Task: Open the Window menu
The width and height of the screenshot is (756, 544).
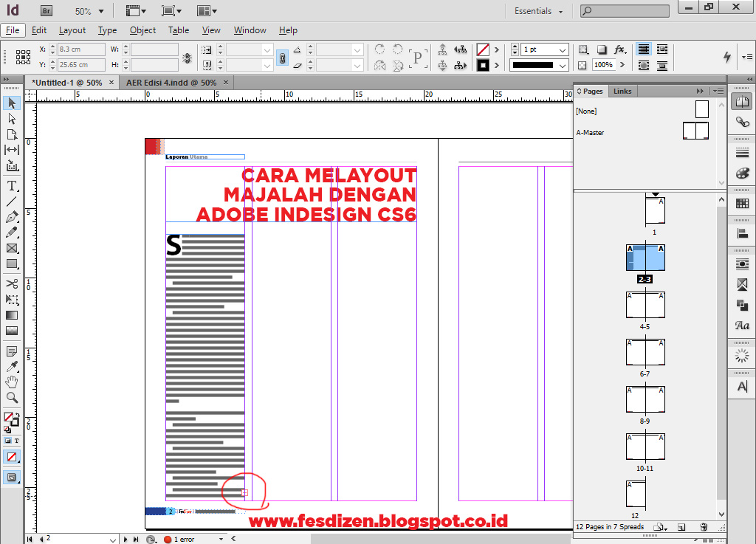Action: pyautogui.click(x=250, y=30)
